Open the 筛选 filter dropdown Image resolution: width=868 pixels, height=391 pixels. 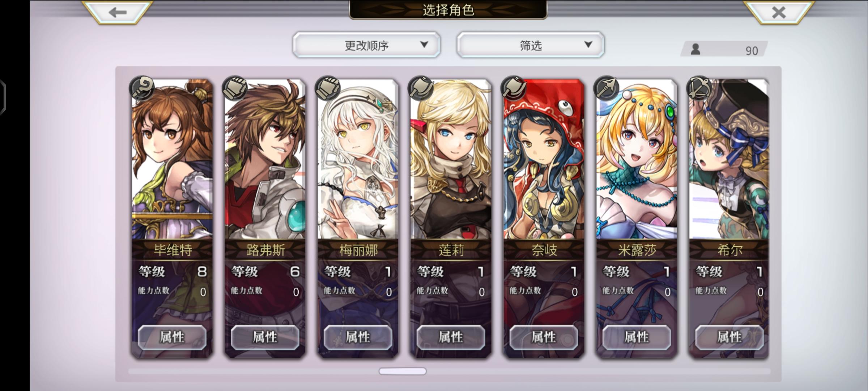point(531,45)
